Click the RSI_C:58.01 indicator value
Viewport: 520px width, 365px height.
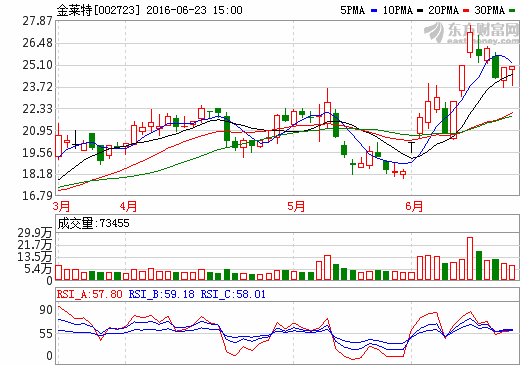pos(233,294)
